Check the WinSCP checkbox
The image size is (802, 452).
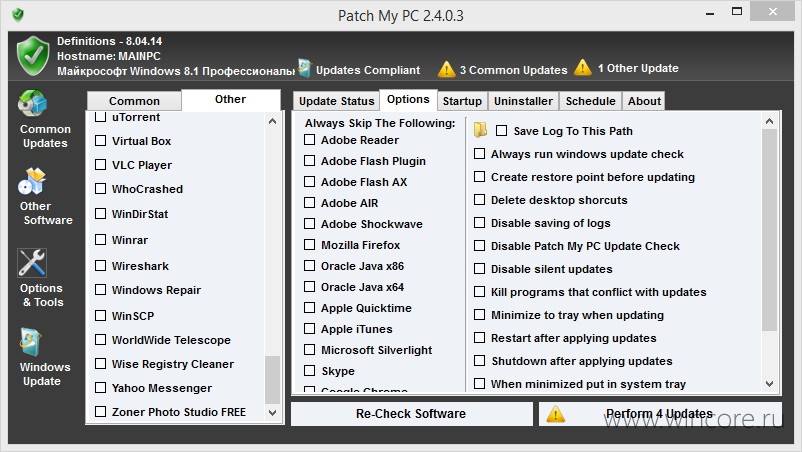tap(101, 315)
